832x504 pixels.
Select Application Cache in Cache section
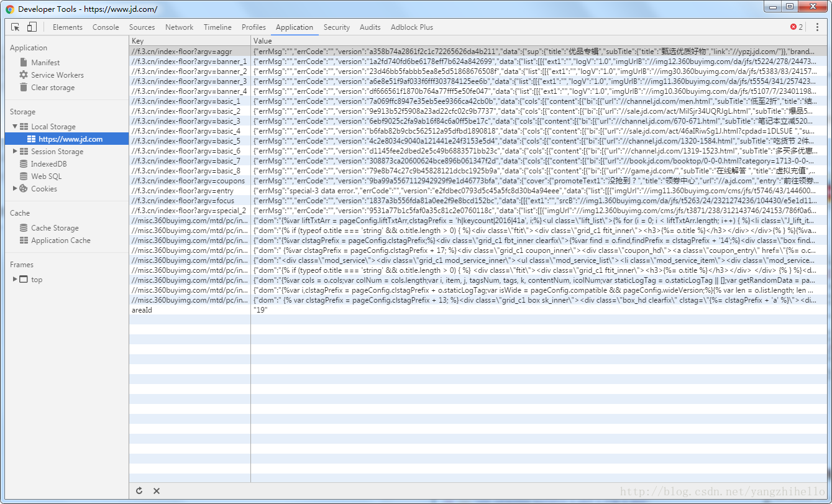point(61,241)
